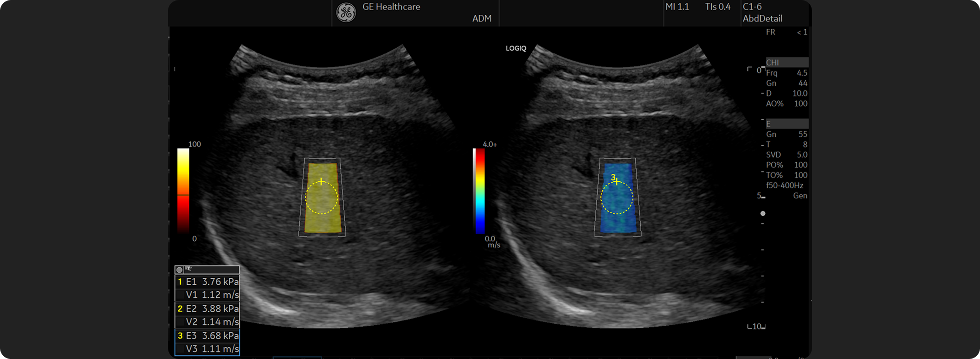Click the SVD 5.0 parameter

(787, 154)
